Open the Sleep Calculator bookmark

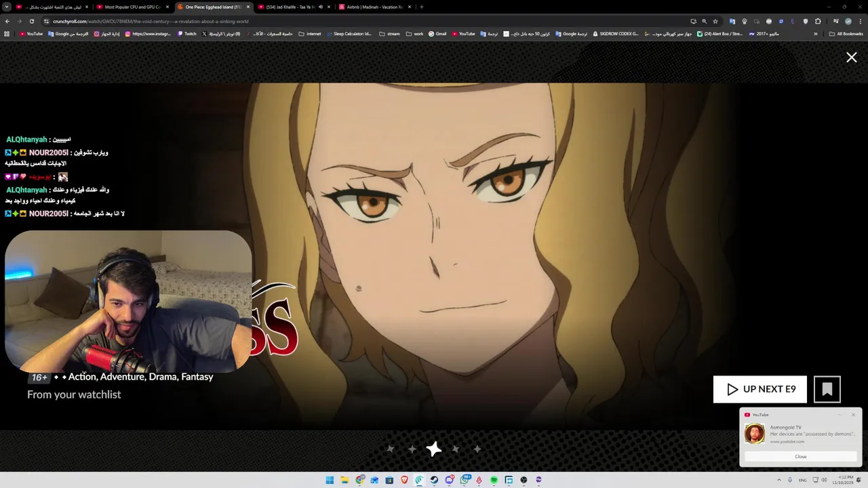349,33
